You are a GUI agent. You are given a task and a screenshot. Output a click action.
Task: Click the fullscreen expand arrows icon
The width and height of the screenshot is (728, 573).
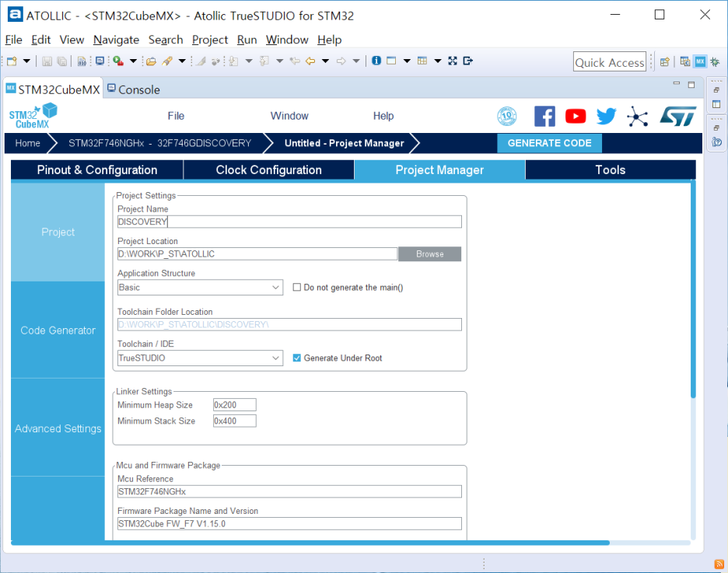453,61
